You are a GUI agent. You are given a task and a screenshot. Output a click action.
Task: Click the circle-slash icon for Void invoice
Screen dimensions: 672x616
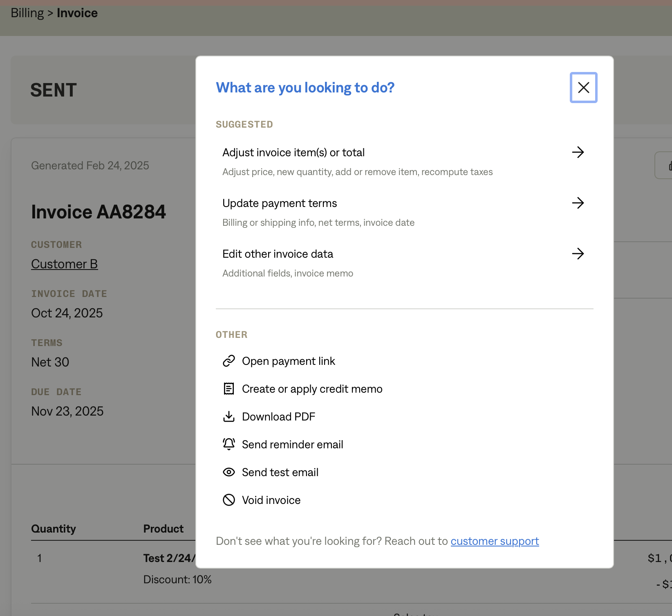coord(228,500)
